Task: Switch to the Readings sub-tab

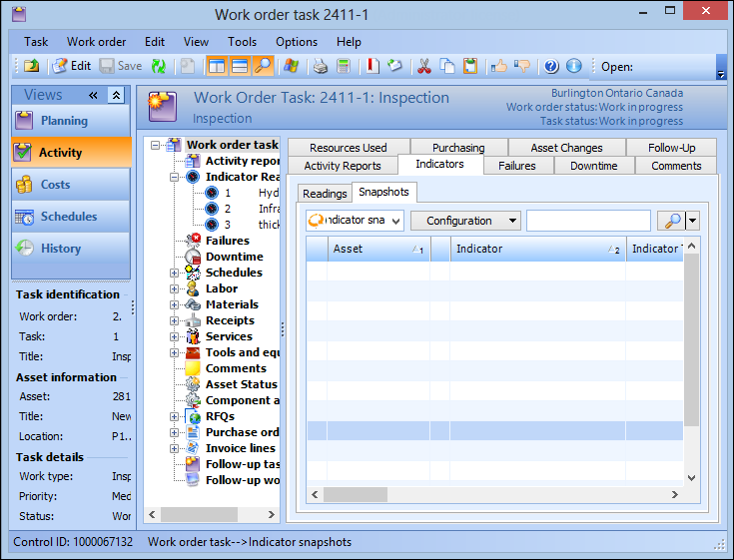Action: [x=325, y=193]
